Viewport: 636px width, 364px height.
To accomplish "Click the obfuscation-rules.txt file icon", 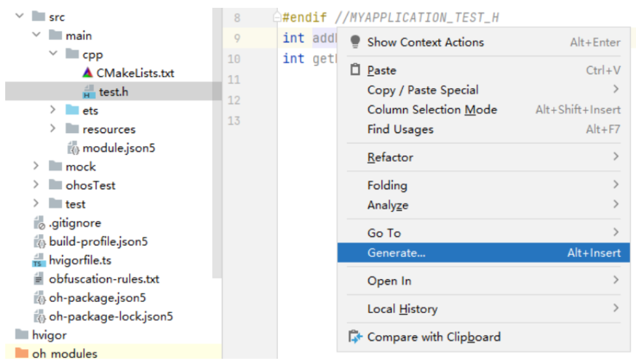I will click(39, 279).
